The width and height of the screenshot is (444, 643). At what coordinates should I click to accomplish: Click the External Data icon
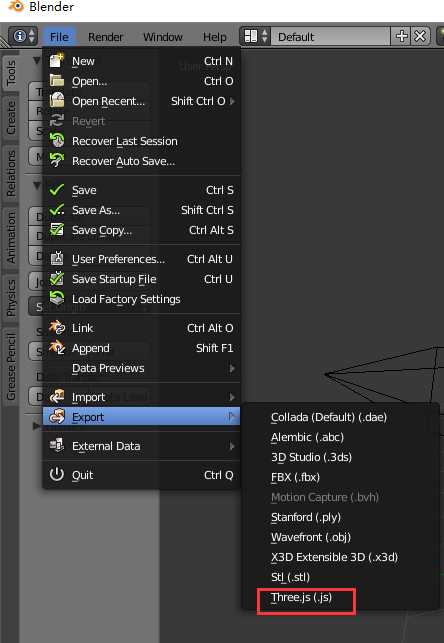[57, 445]
